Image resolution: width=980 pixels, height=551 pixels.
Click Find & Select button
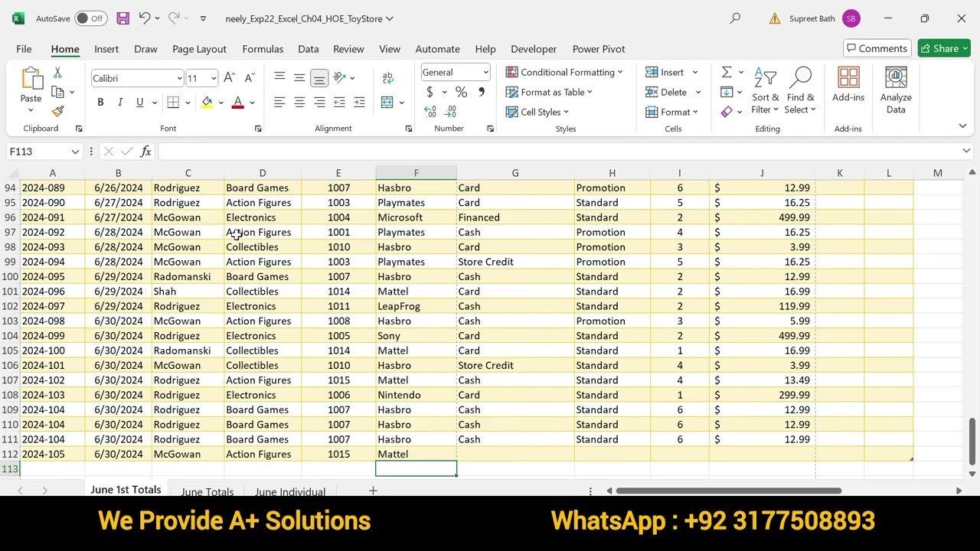(x=801, y=91)
